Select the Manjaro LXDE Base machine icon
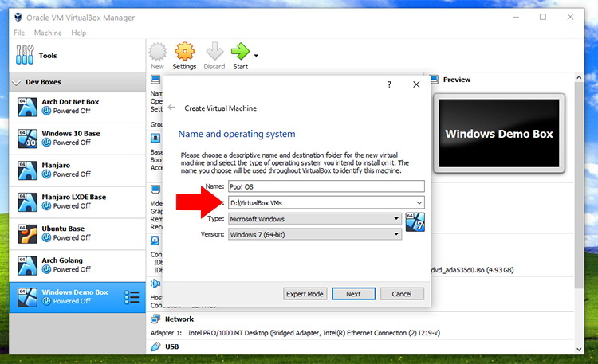The image size is (598, 364). point(27,202)
